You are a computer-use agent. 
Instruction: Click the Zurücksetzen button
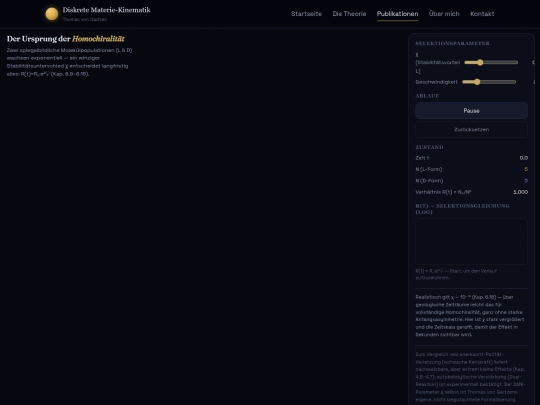click(471, 129)
